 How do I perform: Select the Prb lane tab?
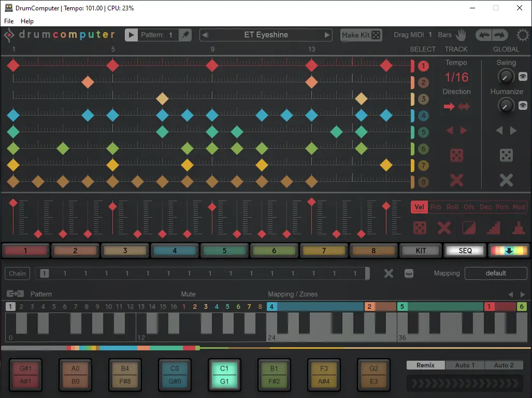(x=436, y=207)
